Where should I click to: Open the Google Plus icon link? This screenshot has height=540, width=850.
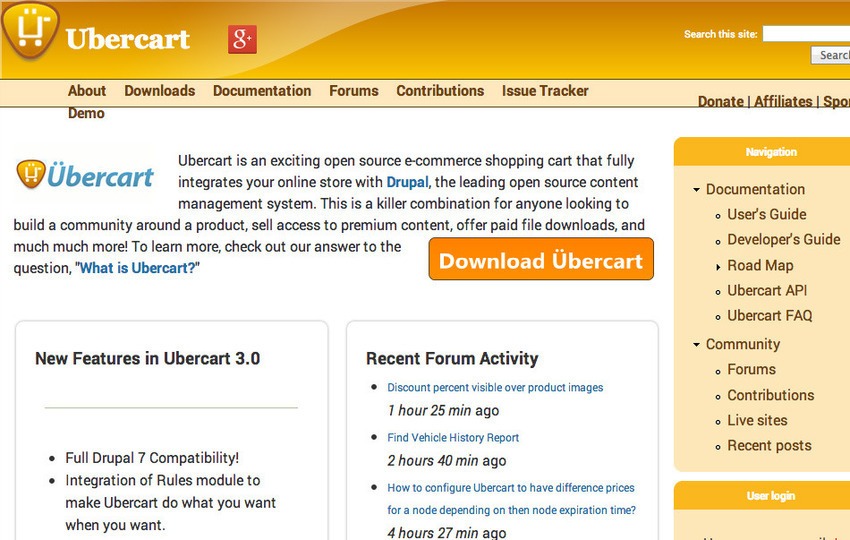pyautogui.click(x=242, y=39)
